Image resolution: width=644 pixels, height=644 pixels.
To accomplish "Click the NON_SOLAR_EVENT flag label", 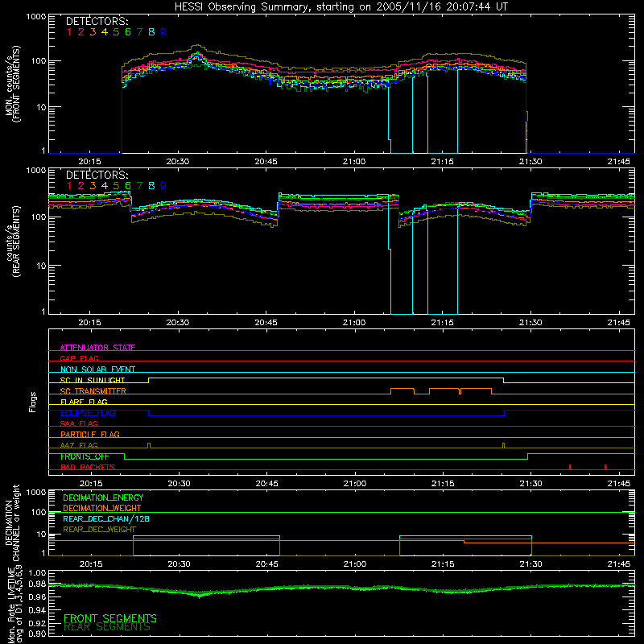I will pyautogui.click(x=97, y=369).
